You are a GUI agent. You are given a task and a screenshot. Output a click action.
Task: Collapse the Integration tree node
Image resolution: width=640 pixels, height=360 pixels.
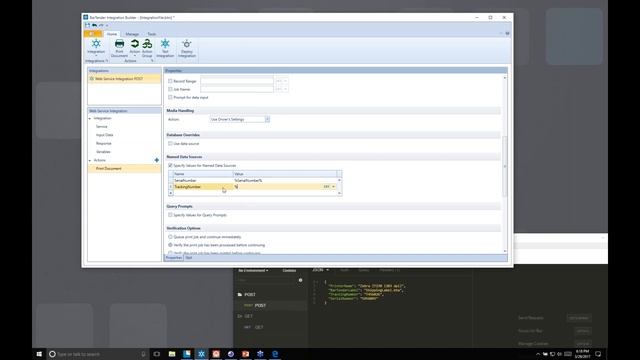point(90,118)
